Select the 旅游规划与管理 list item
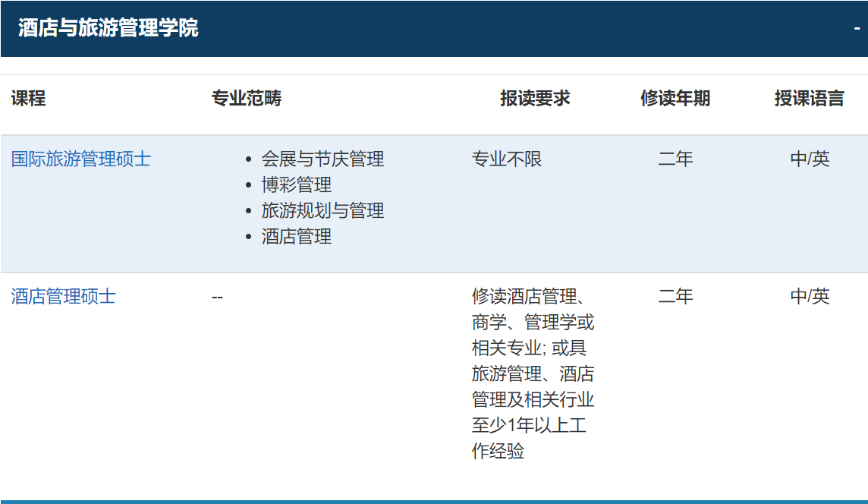The width and height of the screenshot is (868, 504). pyautogui.click(x=322, y=211)
